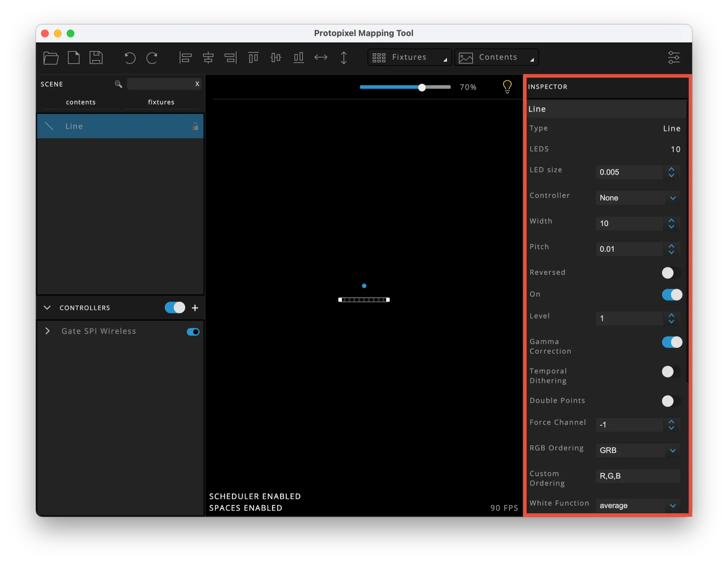Click the Level stepper arrows
Viewport: 728px width, 564px height.
point(671,318)
